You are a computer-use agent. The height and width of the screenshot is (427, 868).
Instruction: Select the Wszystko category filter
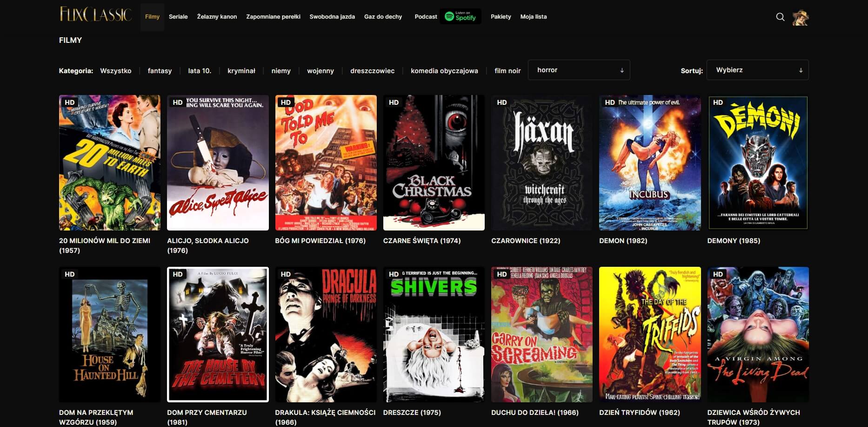[116, 71]
